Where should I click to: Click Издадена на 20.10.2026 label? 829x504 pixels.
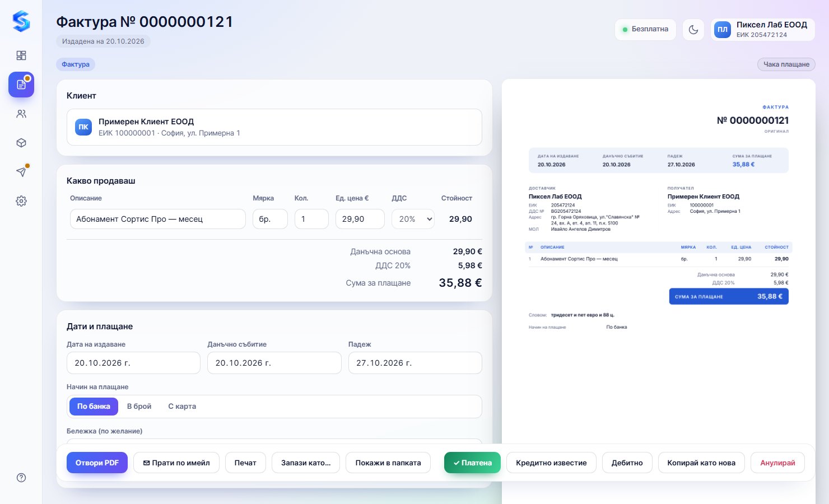[103, 41]
